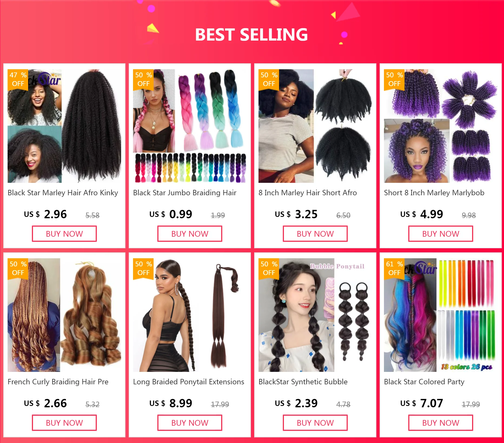Click the 50% OFF badge on Bubble Ponytail
The height and width of the screenshot is (443, 504).
[269, 268]
